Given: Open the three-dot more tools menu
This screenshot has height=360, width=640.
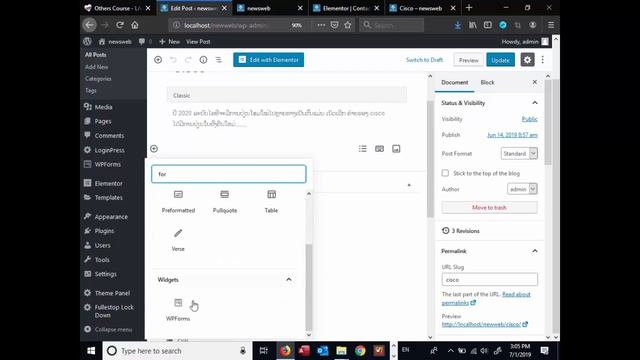Looking at the screenshot, I should tap(542, 60).
